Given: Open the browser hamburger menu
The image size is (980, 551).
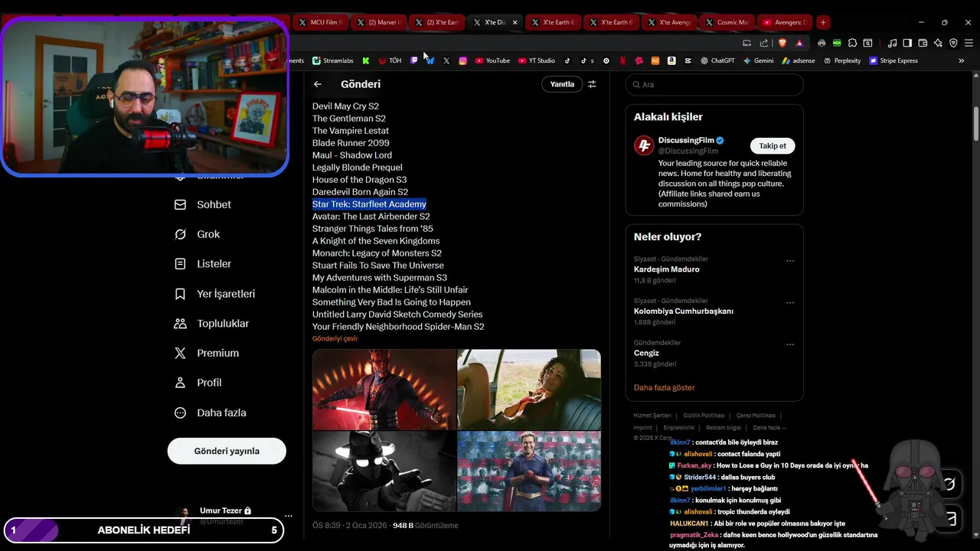Looking at the screenshot, I should (969, 43).
